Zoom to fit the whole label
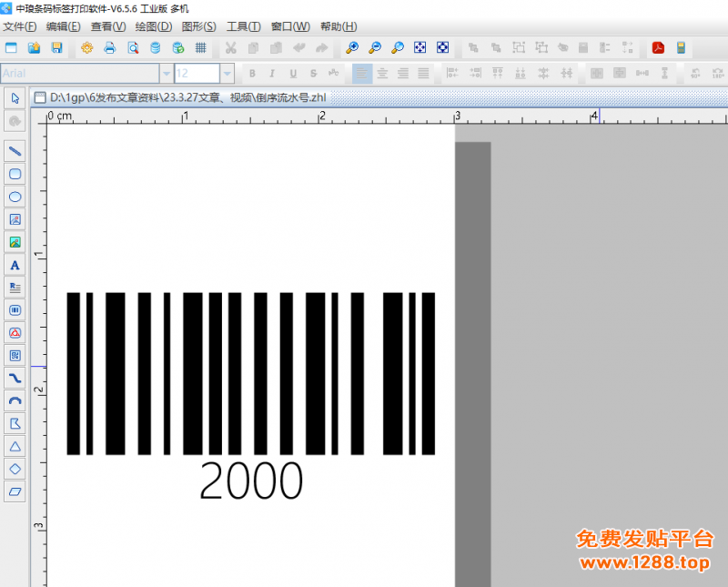 tap(420, 47)
